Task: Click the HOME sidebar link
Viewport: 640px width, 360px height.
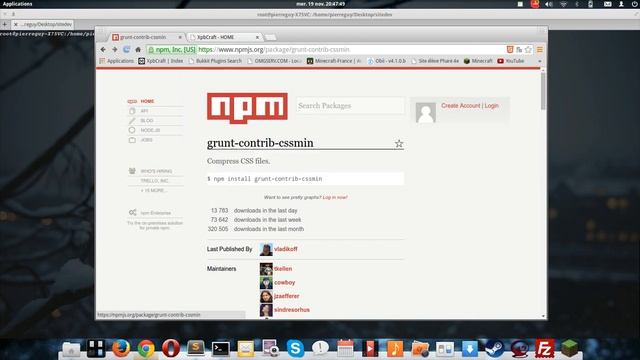Action: (x=147, y=101)
